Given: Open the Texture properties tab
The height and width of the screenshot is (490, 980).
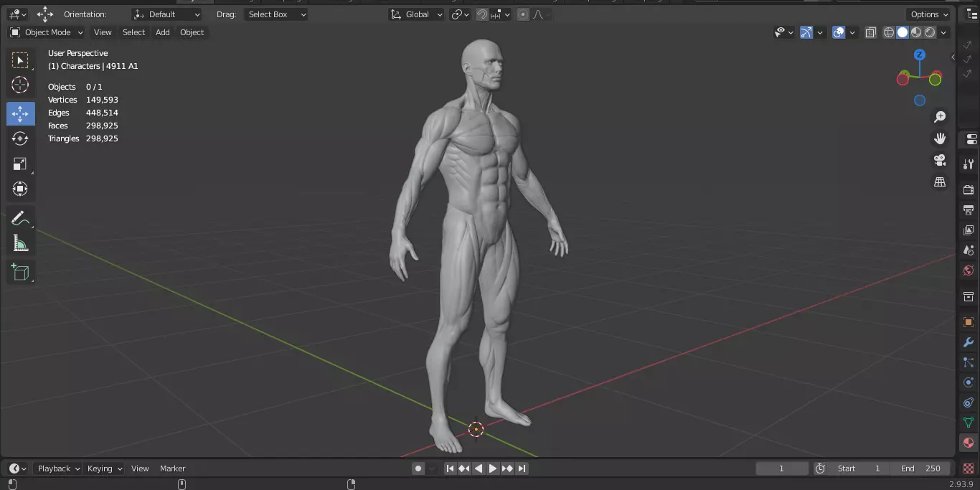Looking at the screenshot, I should (x=969, y=468).
